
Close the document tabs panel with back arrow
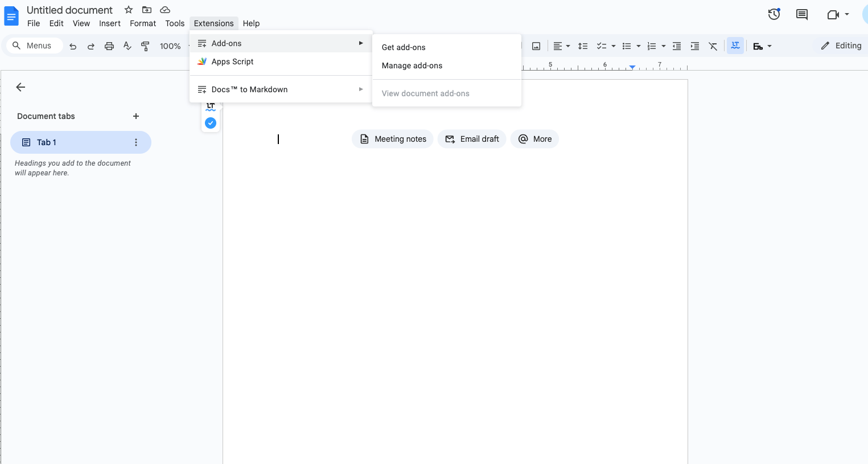[x=21, y=87]
